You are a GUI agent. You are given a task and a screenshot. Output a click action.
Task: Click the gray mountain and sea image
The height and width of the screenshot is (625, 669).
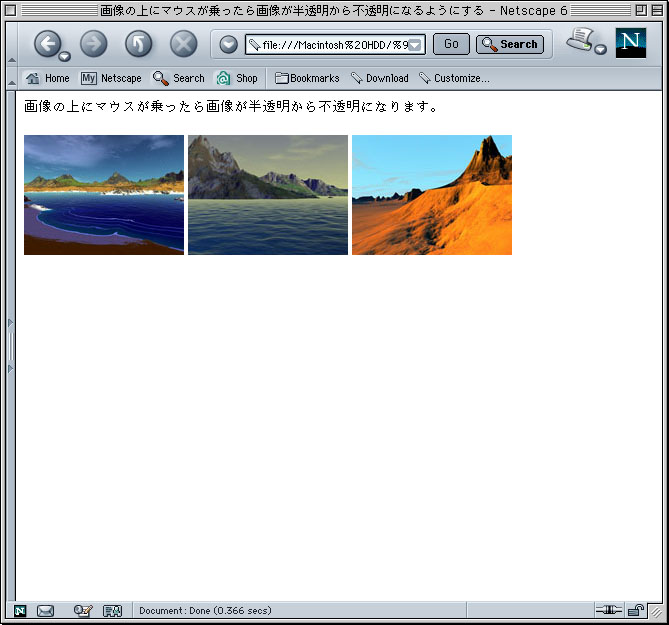[268, 195]
